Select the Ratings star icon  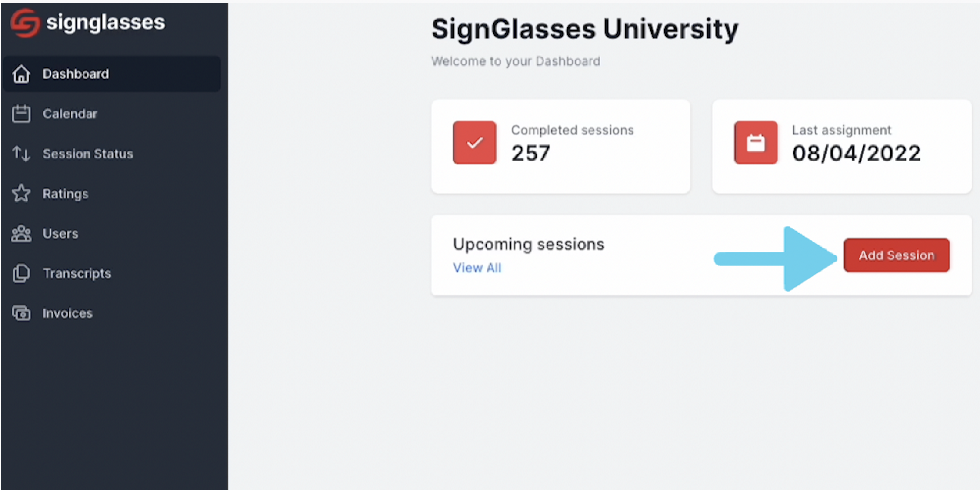coord(21,194)
